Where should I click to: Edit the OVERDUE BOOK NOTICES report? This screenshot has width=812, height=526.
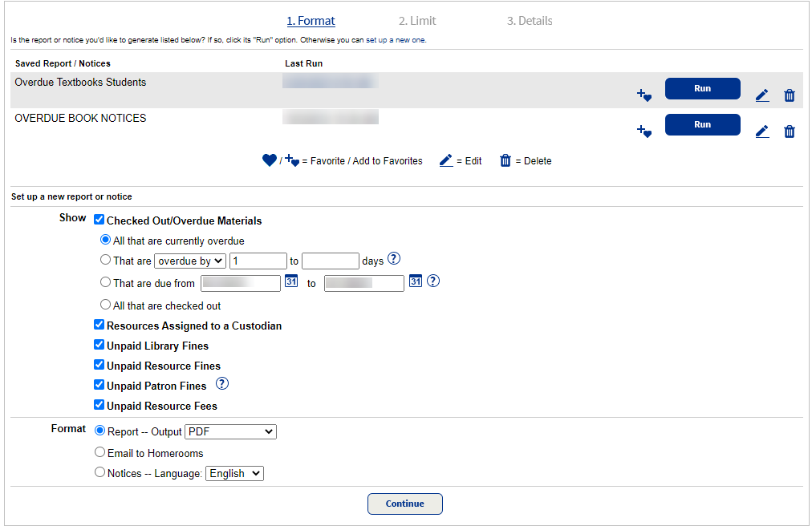pyautogui.click(x=761, y=131)
